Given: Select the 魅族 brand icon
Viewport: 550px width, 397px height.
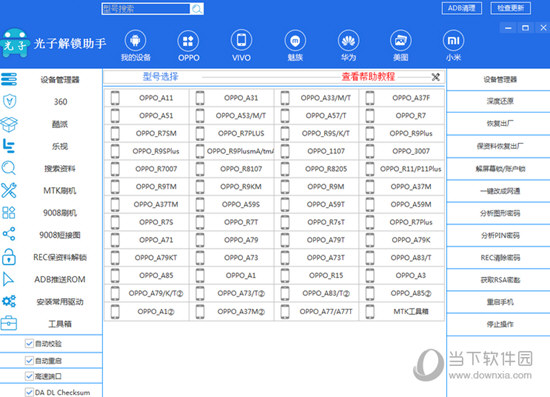Looking at the screenshot, I should point(295,41).
